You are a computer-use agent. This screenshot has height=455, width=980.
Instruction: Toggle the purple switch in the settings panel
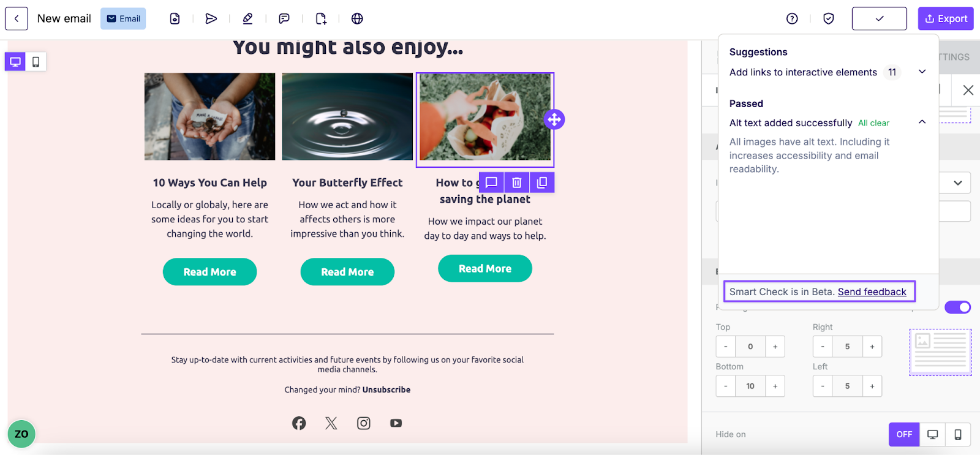point(957,307)
